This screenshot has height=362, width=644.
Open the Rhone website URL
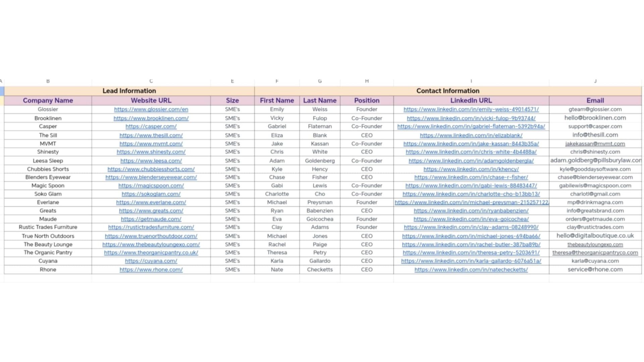pyautogui.click(x=151, y=269)
